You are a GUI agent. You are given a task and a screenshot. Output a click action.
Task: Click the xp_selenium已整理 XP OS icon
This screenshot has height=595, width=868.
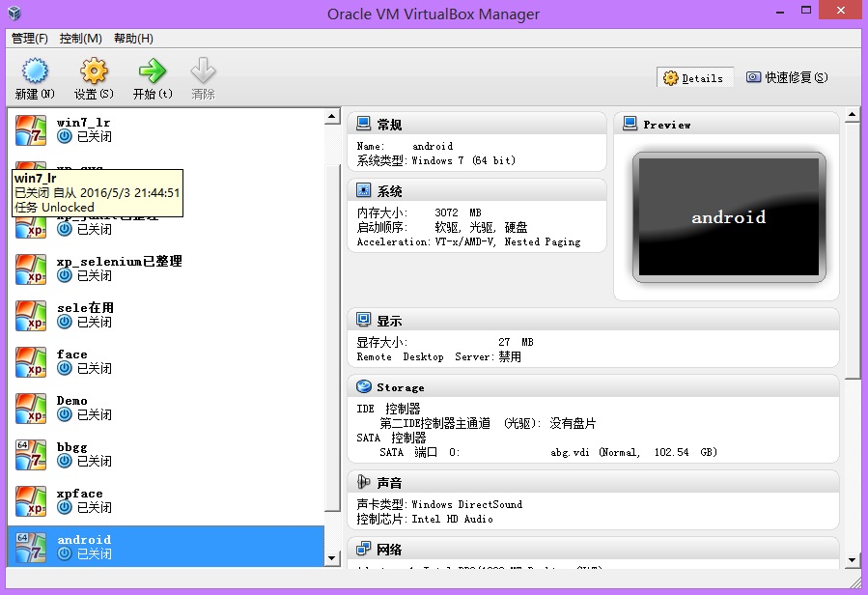[x=31, y=269]
